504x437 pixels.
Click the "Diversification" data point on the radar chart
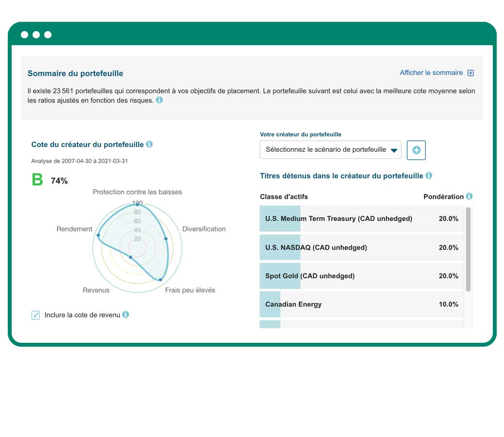167,239
